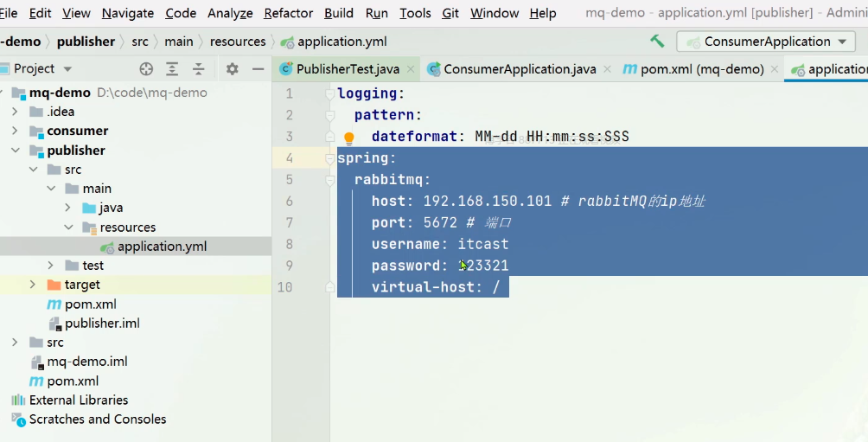The height and width of the screenshot is (442, 868).
Task: Switch to the pom.xml (mq-demo) tab
Action: [x=702, y=68]
